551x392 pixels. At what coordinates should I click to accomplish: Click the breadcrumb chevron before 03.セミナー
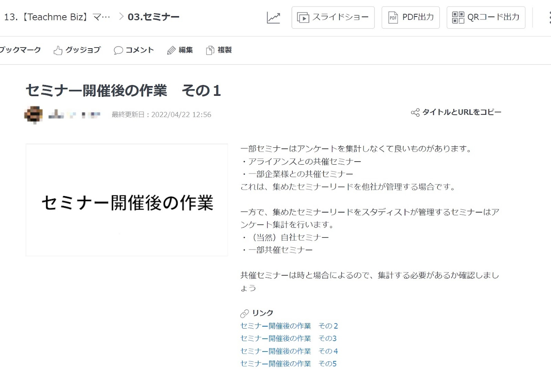click(x=121, y=16)
